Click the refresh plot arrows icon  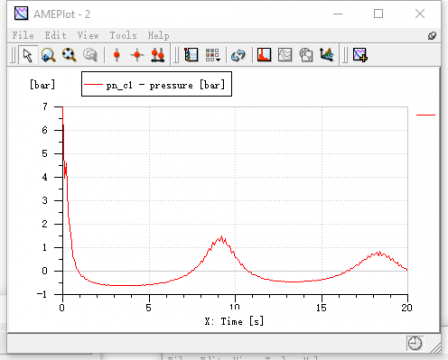point(238,55)
